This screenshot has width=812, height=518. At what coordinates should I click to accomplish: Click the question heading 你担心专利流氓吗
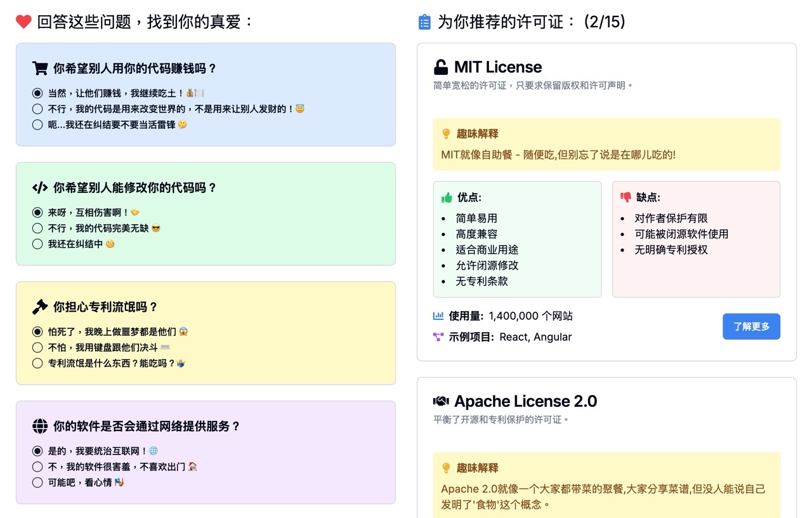click(x=105, y=307)
